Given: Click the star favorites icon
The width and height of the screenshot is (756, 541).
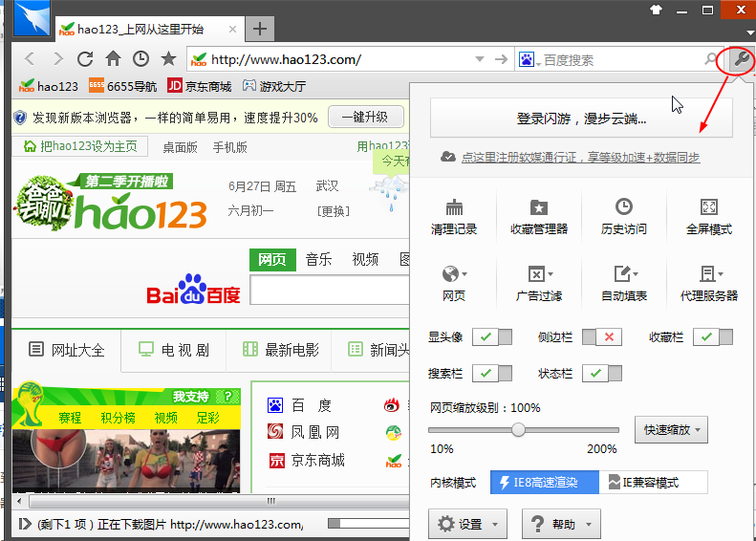Looking at the screenshot, I should (168, 59).
